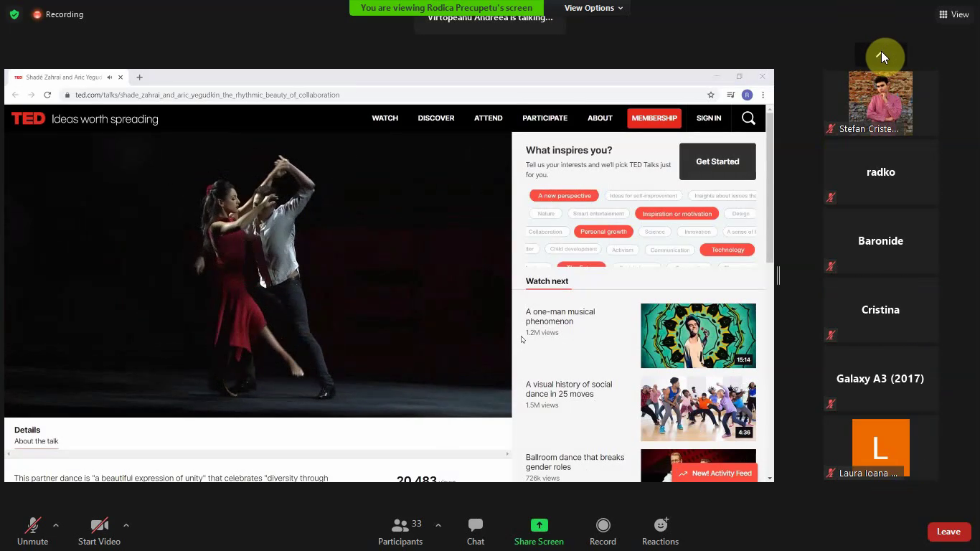Screen dimensions: 980x551
Task: Change gallery layout with View button
Action: pyautogui.click(x=954, y=14)
